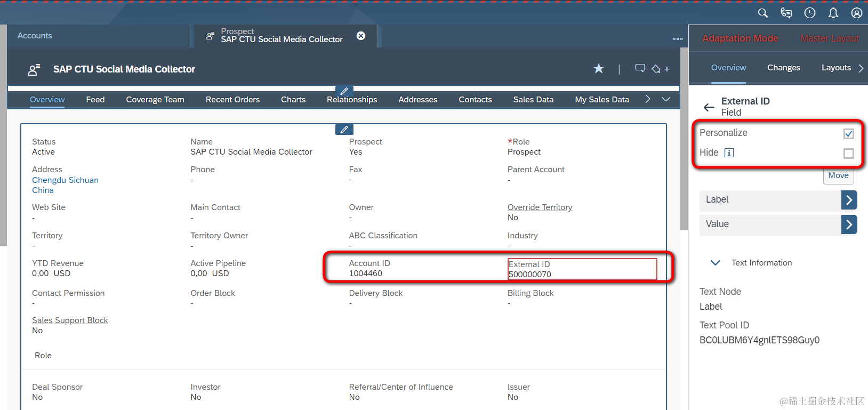Click the Sales Support Block label link

[70, 320]
